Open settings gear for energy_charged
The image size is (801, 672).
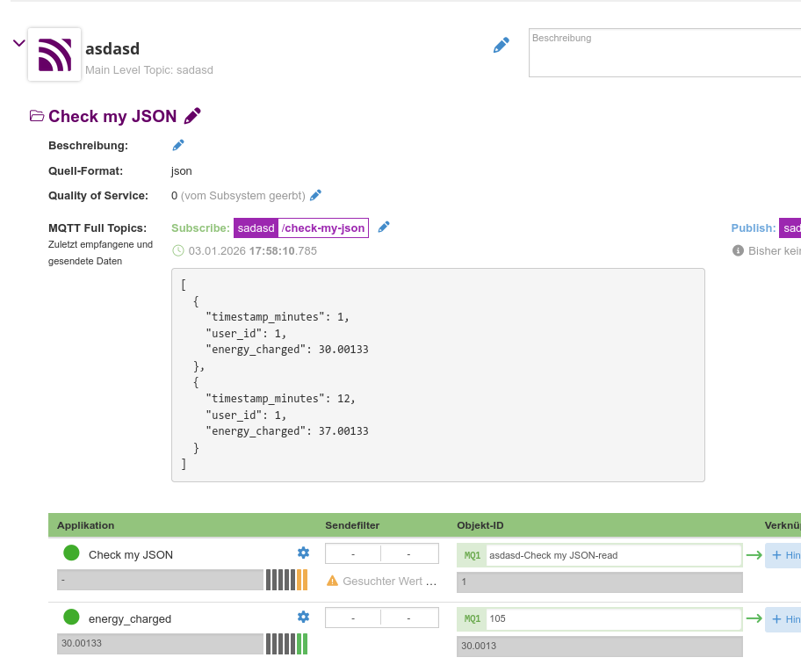(x=303, y=617)
